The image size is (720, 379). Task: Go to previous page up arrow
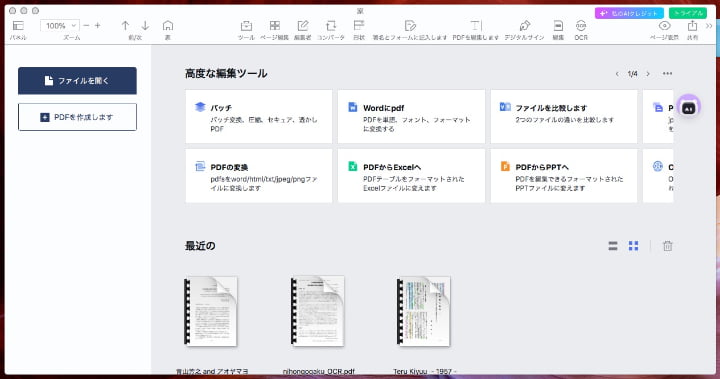tap(125, 26)
